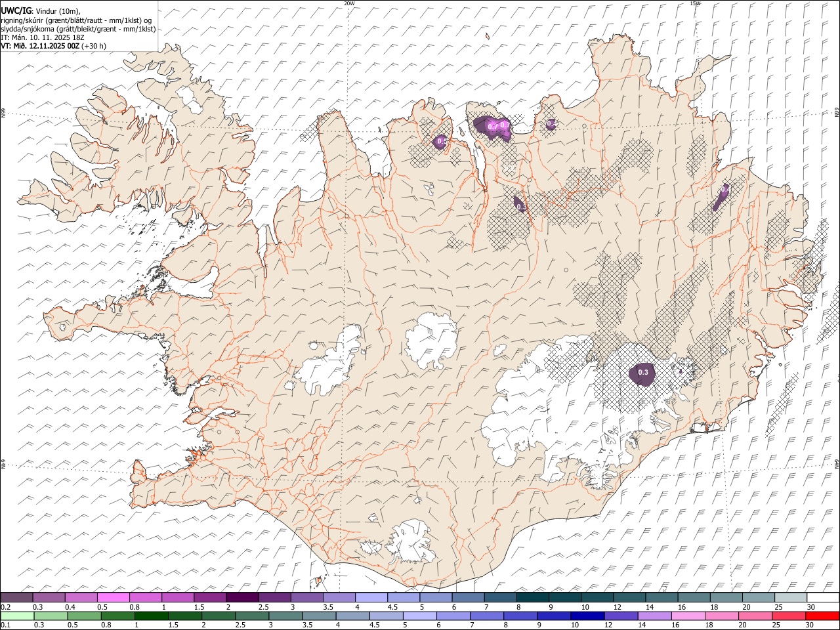Click the 'rigning/skúrir' rain legend description line
The width and height of the screenshot is (840, 630).
[75, 20]
